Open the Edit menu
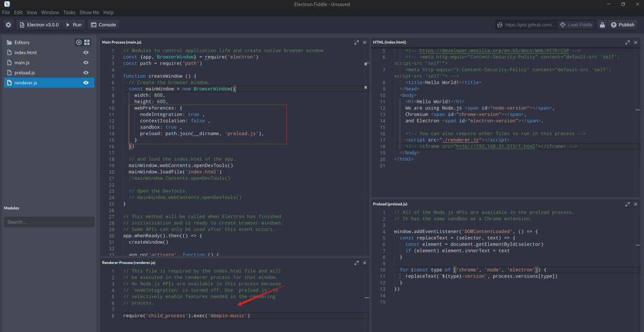644x332 pixels. point(18,13)
